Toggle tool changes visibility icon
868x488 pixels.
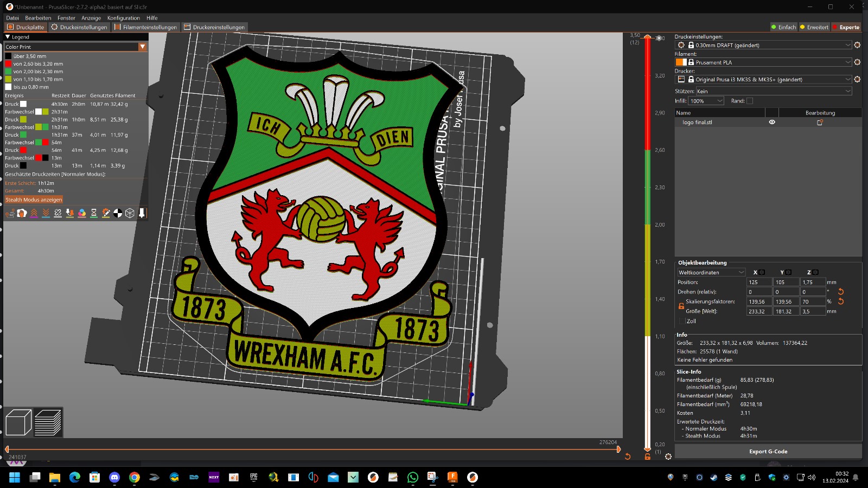coord(69,213)
